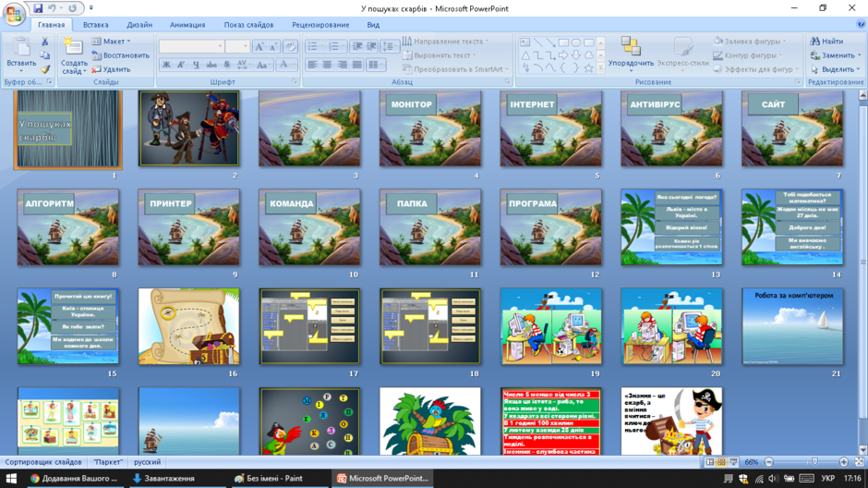Viewport: 868px width, 488px height.
Task: Copy selection icon in clipboard group
Action: (45, 55)
